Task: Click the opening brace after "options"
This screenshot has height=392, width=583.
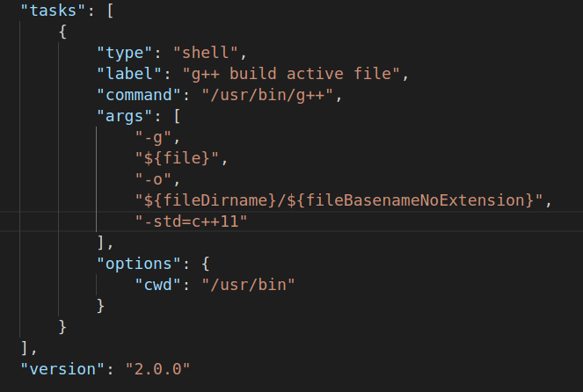Action: tap(206, 264)
